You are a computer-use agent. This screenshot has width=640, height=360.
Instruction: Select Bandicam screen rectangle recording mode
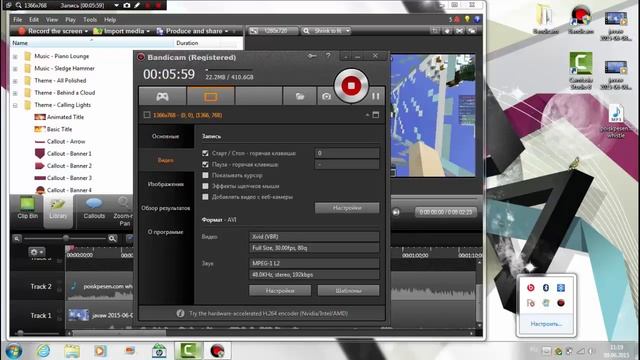211,97
